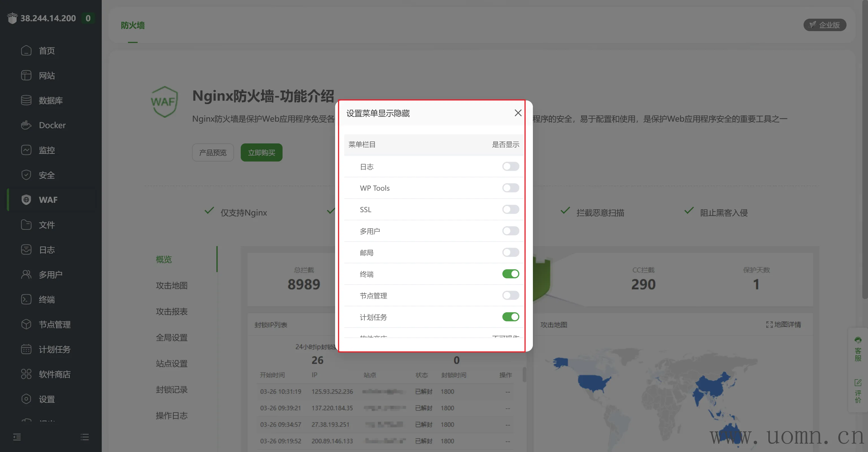Close the menu display settings dialog

[x=518, y=113]
